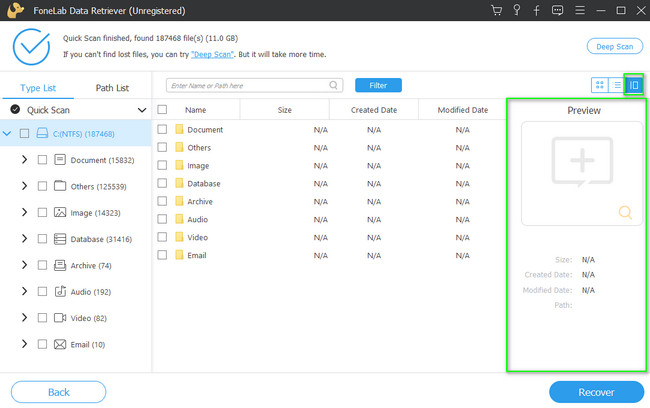Sort by the Name column header

(x=195, y=110)
